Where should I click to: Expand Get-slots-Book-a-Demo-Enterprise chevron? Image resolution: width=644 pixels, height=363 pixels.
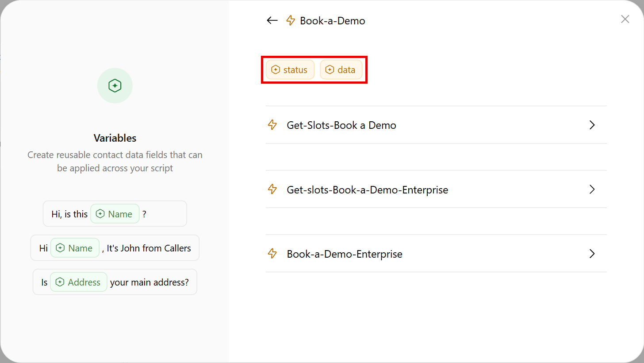coord(592,189)
